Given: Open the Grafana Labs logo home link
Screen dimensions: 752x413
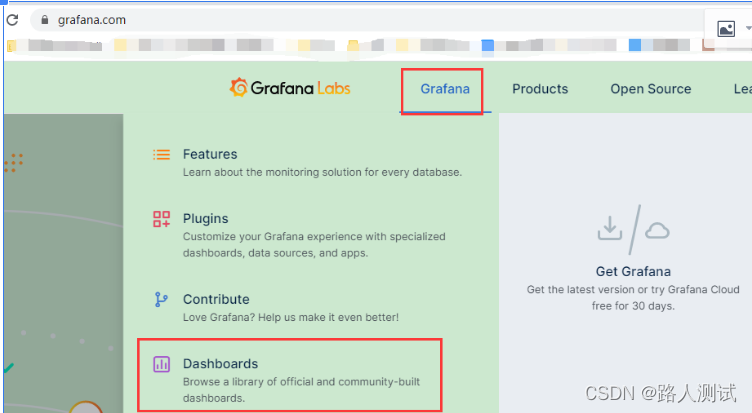Looking at the screenshot, I should [x=290, y=88].
